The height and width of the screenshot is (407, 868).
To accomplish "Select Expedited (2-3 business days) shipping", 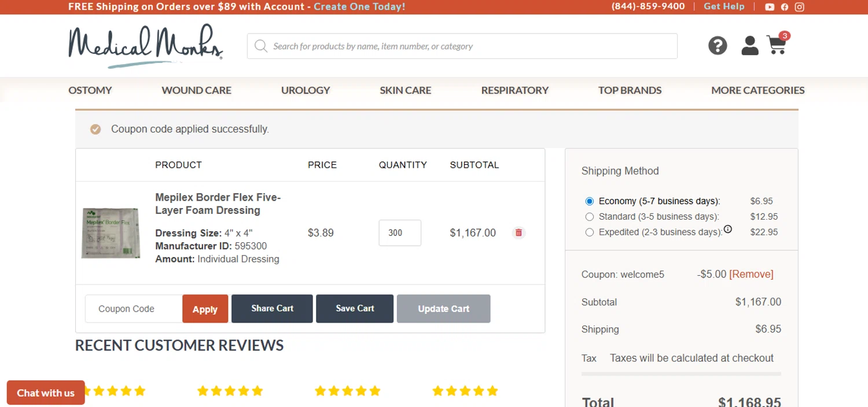I will point(590,232).
